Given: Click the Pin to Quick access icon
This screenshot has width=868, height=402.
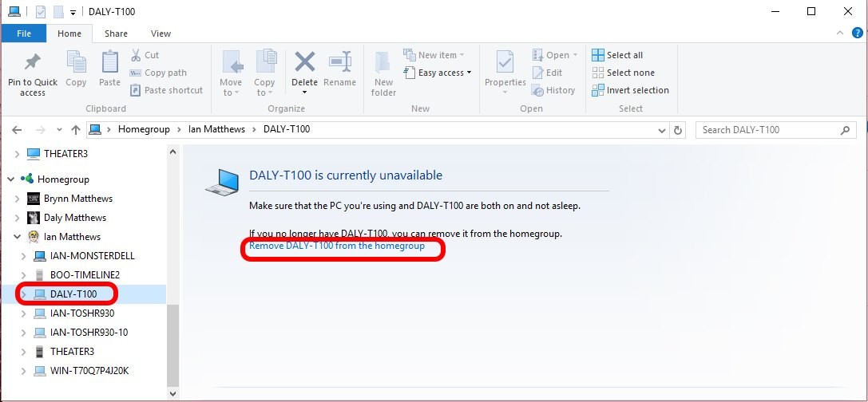Looking at the screenshot, I should click(33, 62).
